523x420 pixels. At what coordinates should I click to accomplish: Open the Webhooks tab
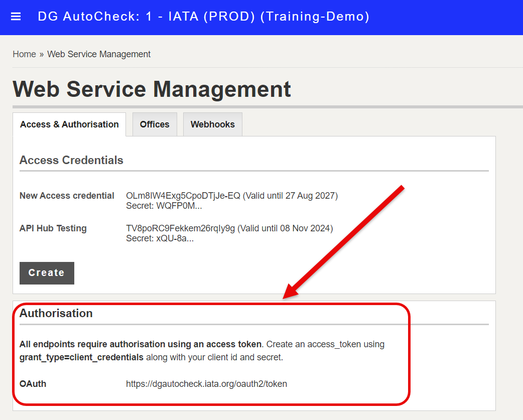pos(213,124)
